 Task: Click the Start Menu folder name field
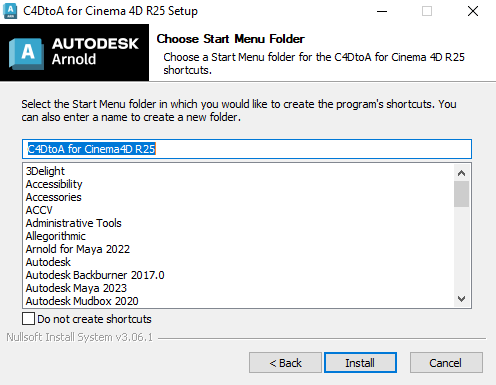(x=247, y=149)
